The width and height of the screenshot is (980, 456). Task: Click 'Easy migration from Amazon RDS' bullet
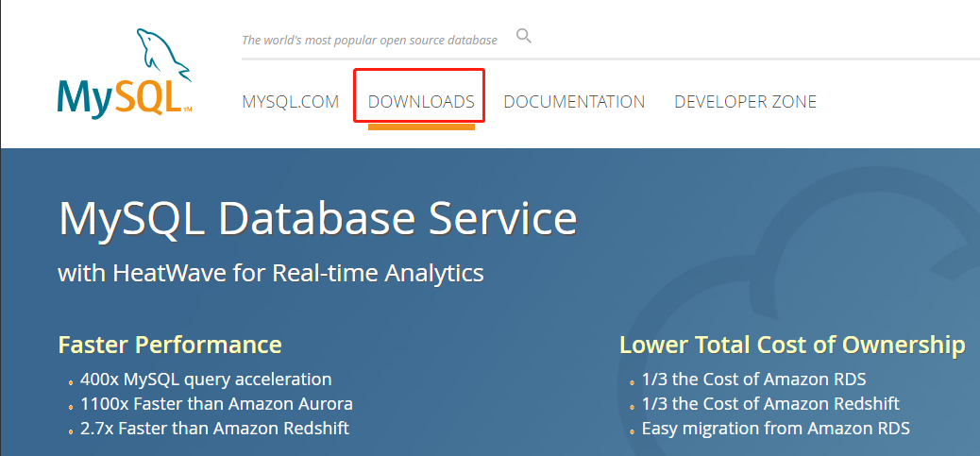[776, 429]
